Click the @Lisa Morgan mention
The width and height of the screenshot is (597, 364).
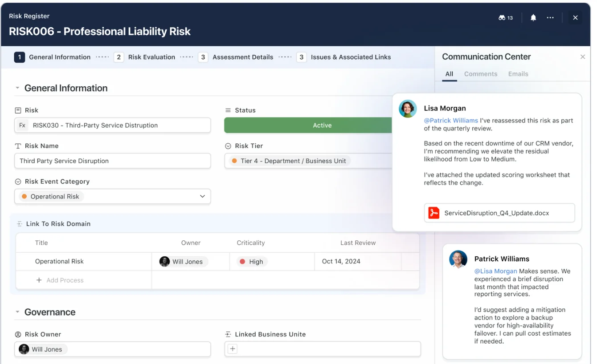pos(495,271)
